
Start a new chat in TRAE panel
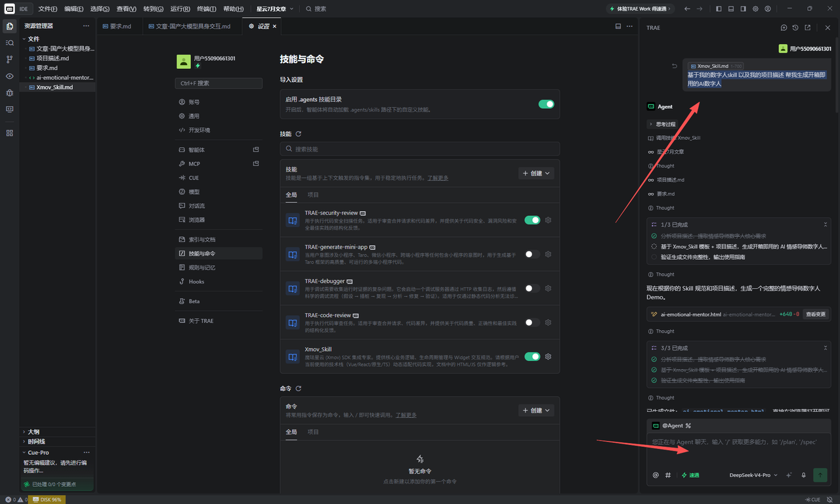tap(784, 28)
